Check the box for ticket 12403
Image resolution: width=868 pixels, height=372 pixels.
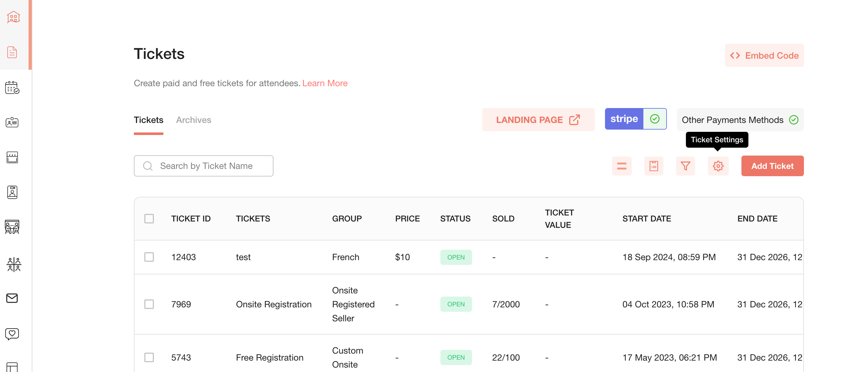click(149, 257)
